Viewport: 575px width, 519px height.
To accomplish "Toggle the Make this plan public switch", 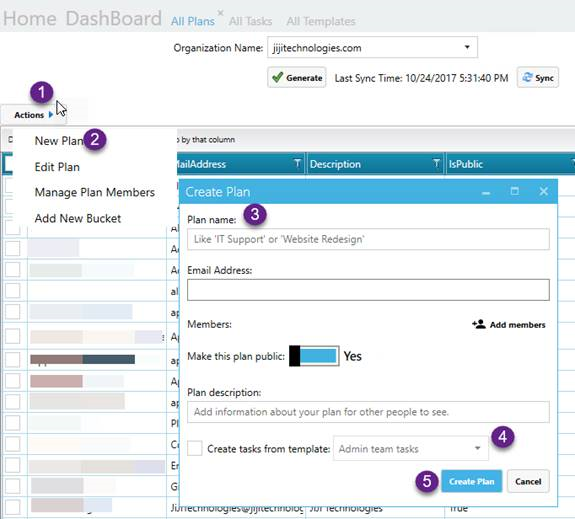I will point(314,356).
